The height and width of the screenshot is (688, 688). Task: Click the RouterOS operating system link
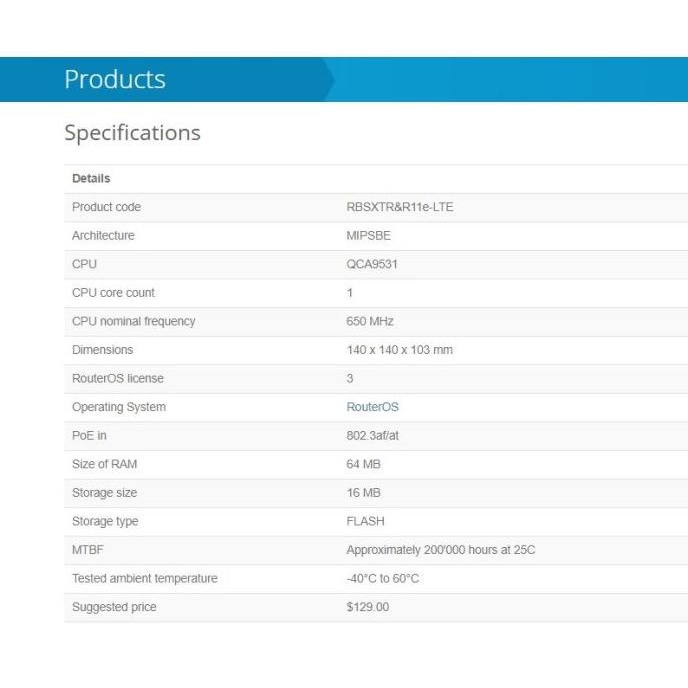[x=372, y=407]
